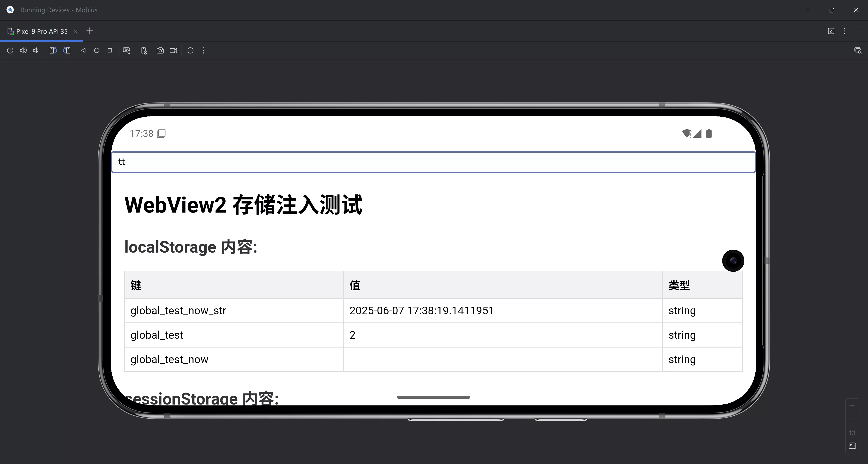Toggle hardware input keyboard-mouse icon
The width and height of the screenshot is (868, 464).
pyautogui.click(x=127, y=51)
